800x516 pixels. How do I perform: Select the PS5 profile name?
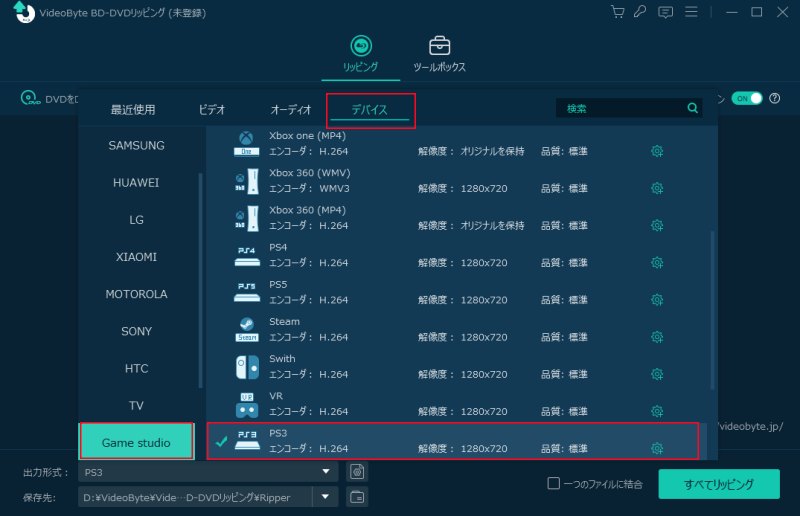(x=278, y=284)
